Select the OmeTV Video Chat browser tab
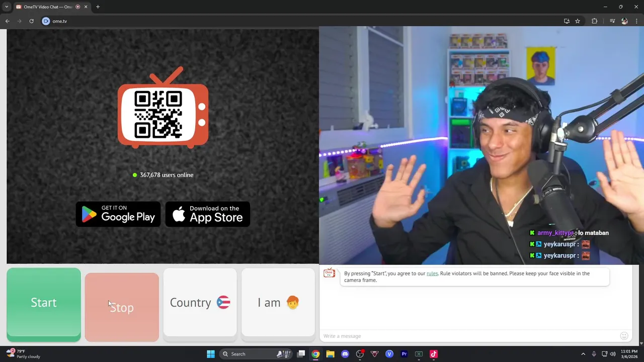Screen dimensions: 644x362 coord(48,7)
